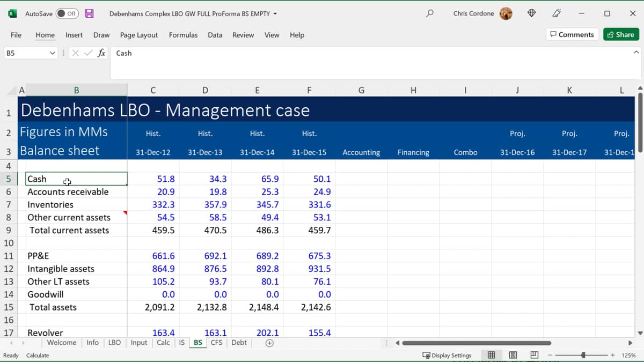Viewport: 644px width, 362px height.
Task: Select row 9 header
Action: click(9, 231)
